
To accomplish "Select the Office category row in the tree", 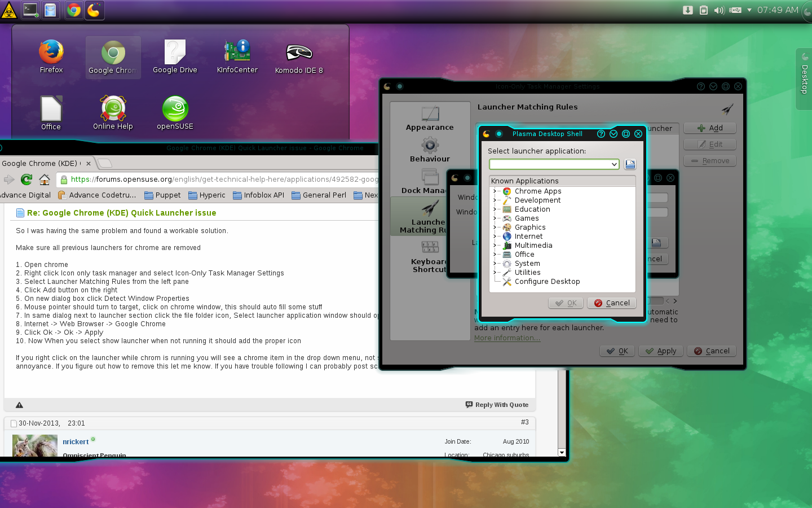I will tap(562, 255).
